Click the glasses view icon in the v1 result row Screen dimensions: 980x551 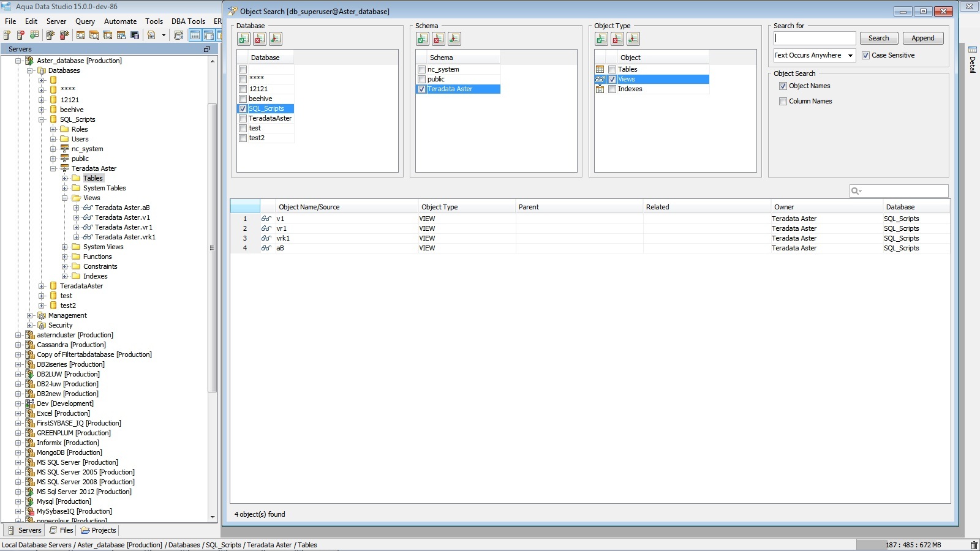click(x=266, y=219)
